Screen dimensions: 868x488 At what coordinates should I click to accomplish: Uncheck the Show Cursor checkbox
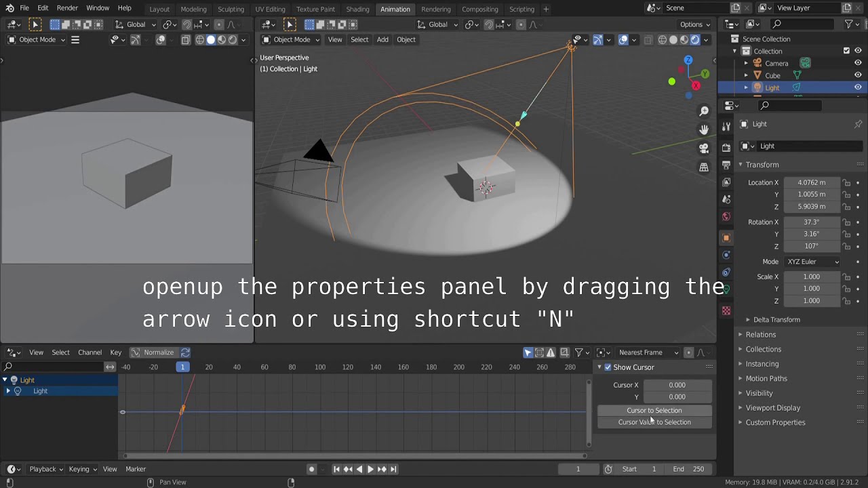pos(608,367)
